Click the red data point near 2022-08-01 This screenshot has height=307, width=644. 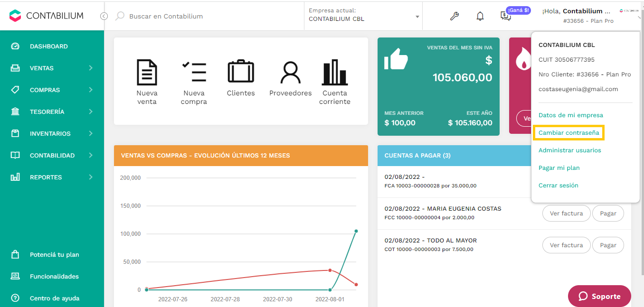coord(330,270)
